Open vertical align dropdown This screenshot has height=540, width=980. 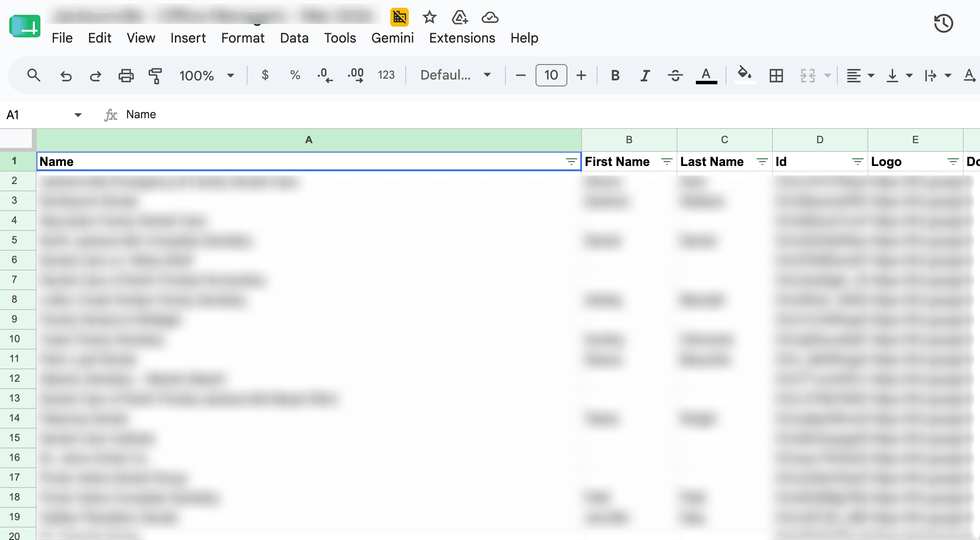click(x=899, y=76)
